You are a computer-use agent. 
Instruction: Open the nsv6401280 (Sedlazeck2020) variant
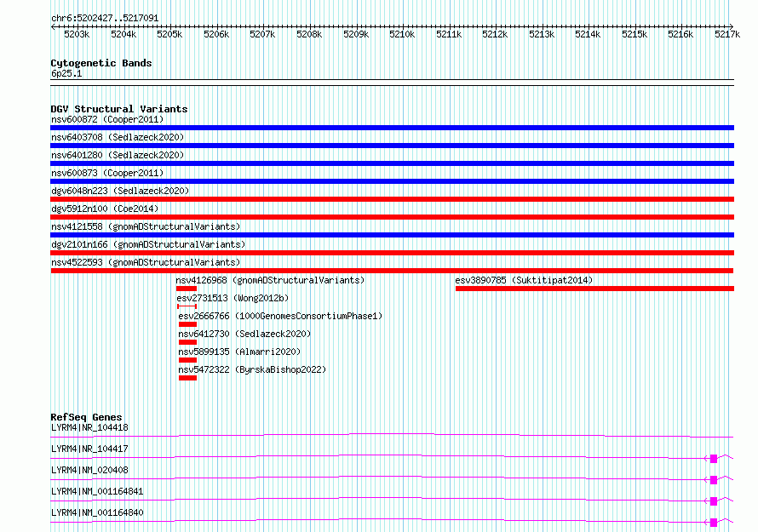(118, 155)
